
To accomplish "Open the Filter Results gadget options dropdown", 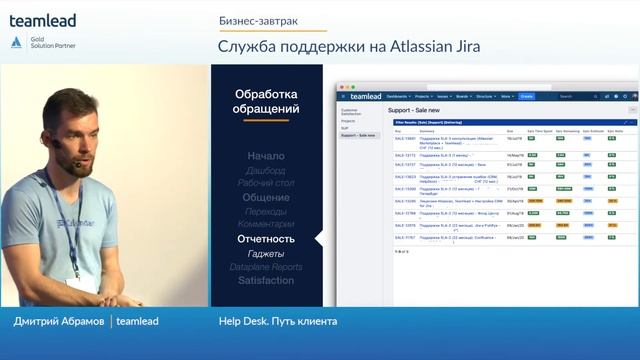I will click(x=632, y=122).
